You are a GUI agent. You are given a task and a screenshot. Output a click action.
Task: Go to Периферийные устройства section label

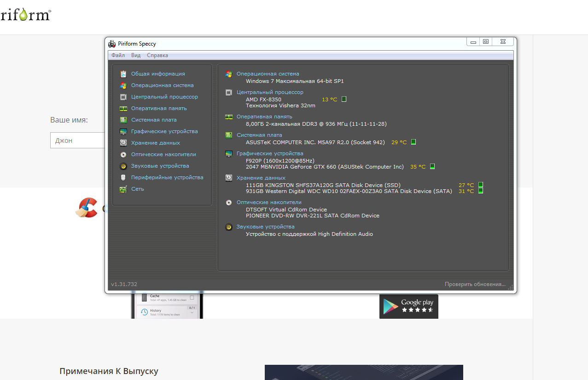coord(167,177)
